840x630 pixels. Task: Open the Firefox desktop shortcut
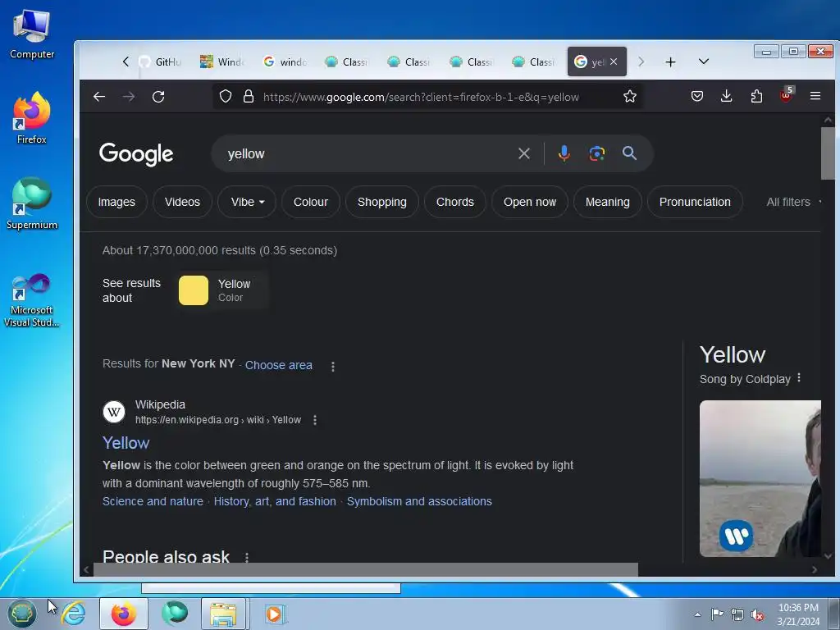pyautogui.click(x=32, y=118)
